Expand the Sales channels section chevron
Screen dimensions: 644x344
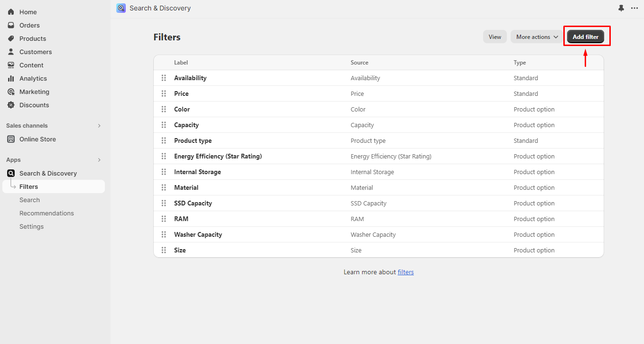click(99, 126)
